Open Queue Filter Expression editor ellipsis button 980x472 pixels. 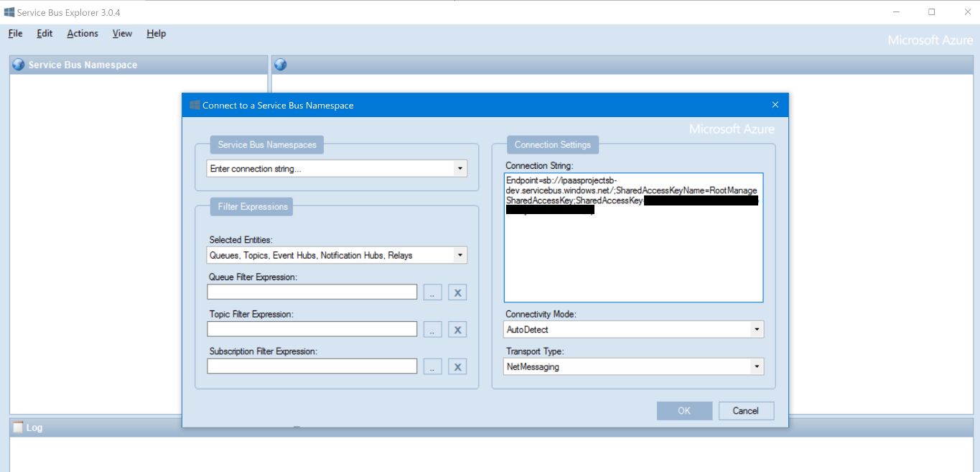(x=432, y=292)
